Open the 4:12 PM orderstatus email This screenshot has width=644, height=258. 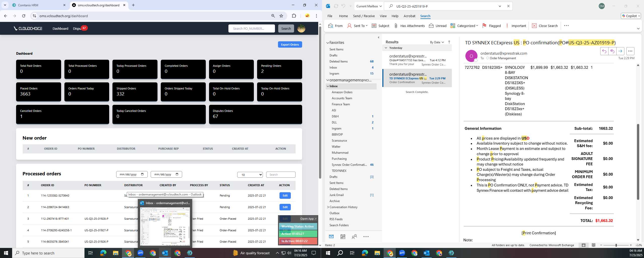[417, 60]
